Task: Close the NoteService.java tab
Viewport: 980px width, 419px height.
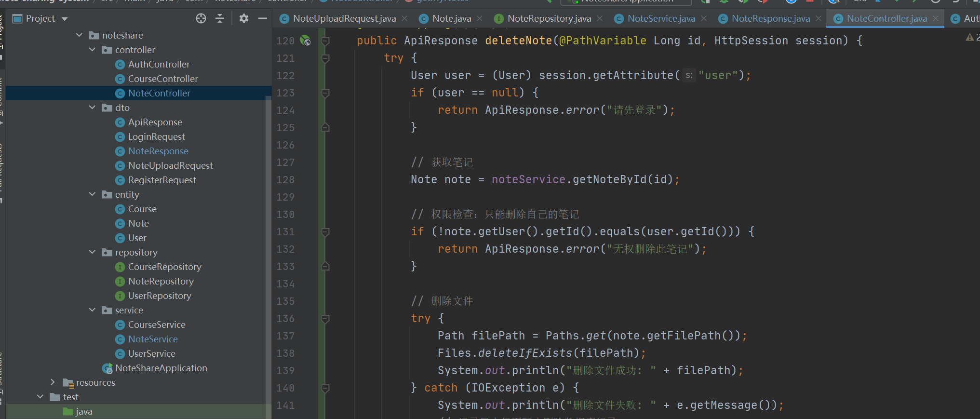Action: pos(704,18)
